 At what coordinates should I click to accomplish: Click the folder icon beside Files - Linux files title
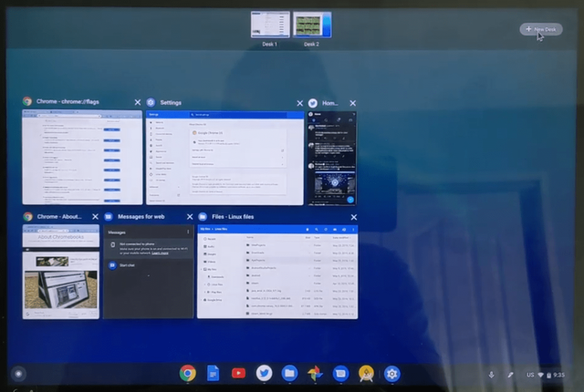(203, 216)
